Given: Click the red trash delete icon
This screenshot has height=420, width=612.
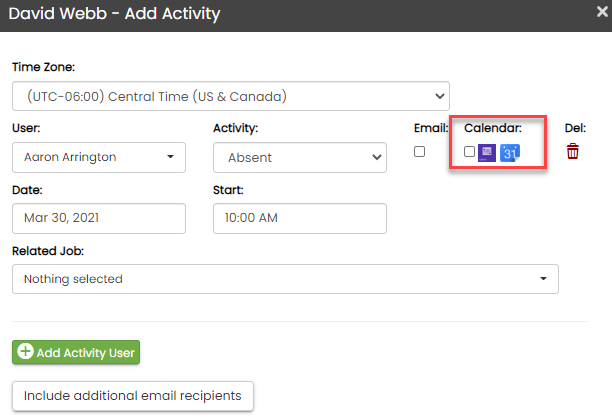Looking at the screenshot, I should (x=573, y=152).
